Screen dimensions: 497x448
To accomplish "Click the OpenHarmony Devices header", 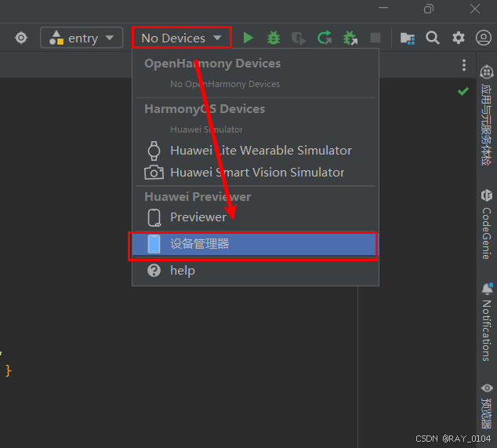I will [x=212, y=64].
